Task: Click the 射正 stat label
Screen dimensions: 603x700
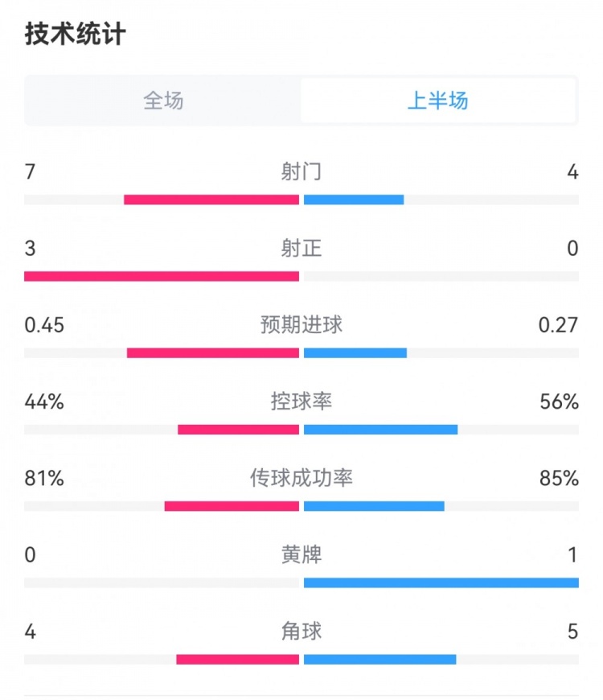Action: tap(301, 248)
